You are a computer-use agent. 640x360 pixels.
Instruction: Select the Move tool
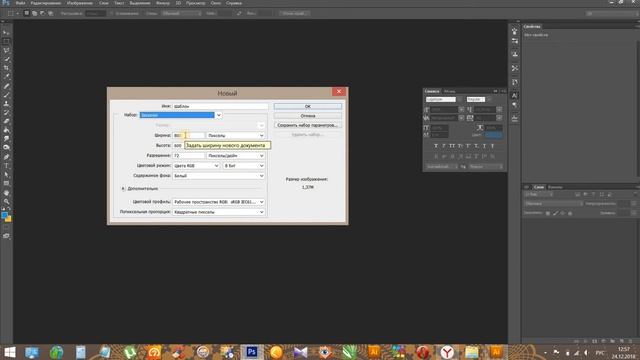(6, 33)
